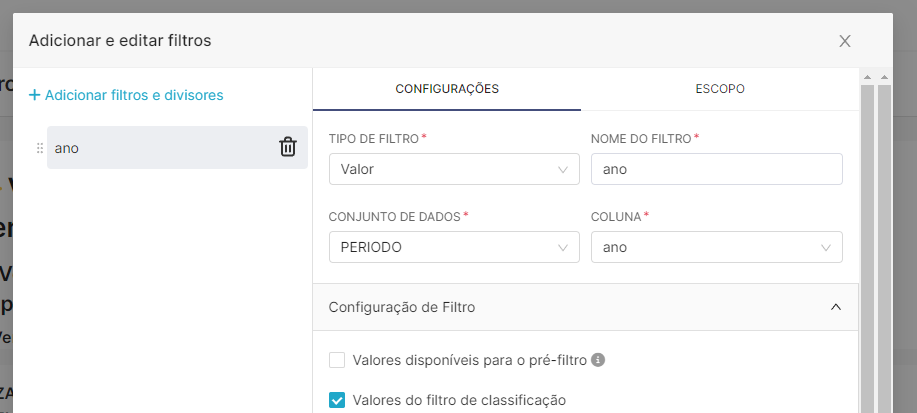Click 'Adicionar filtros e divisores' link
917x413 pixels.
pos(134,95)
